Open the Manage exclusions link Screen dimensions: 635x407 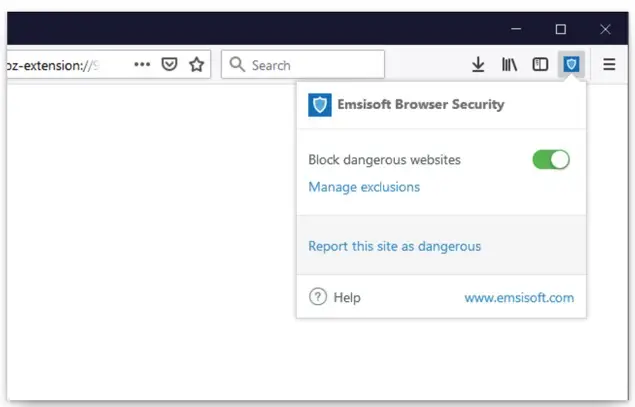[364, 187]
